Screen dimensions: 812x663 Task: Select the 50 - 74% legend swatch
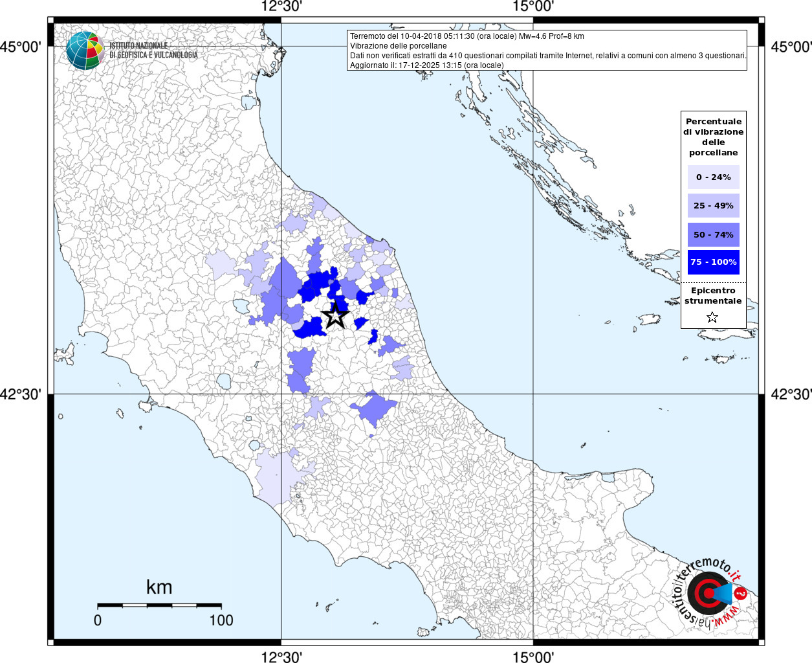pos(714,234)
